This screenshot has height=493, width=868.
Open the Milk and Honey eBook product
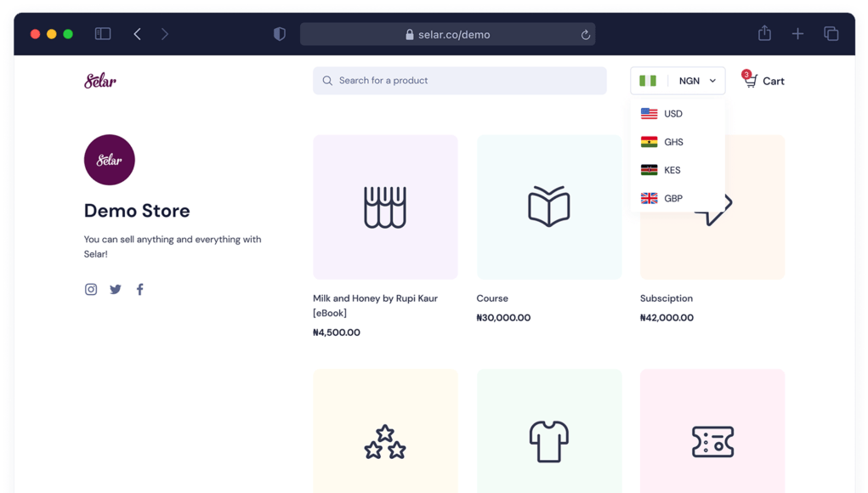385,207
